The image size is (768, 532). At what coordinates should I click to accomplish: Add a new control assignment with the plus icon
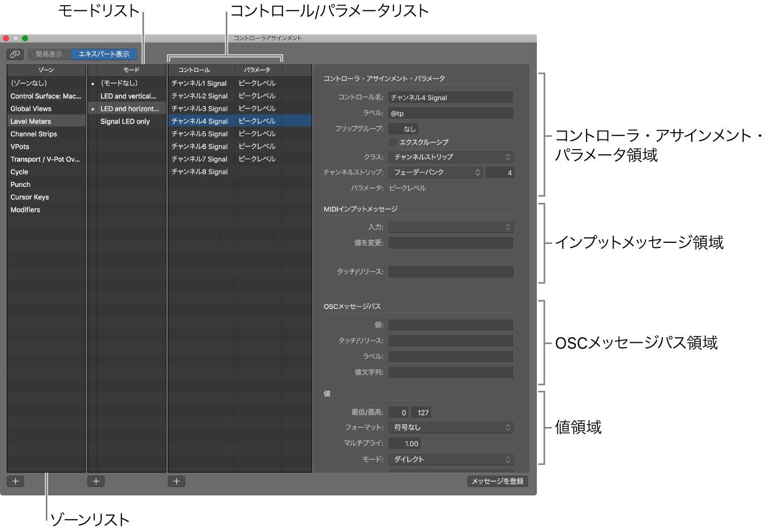pyautogui.click(x=176, y=481)
